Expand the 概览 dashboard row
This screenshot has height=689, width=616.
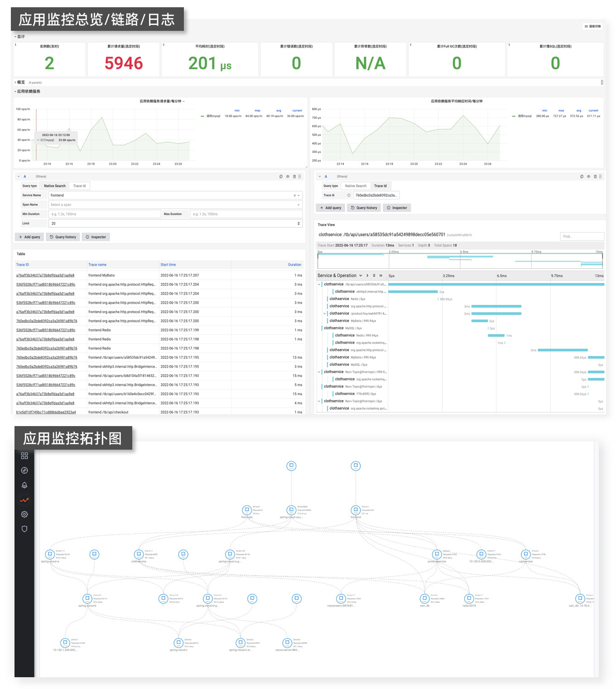[x=20, y=82]
